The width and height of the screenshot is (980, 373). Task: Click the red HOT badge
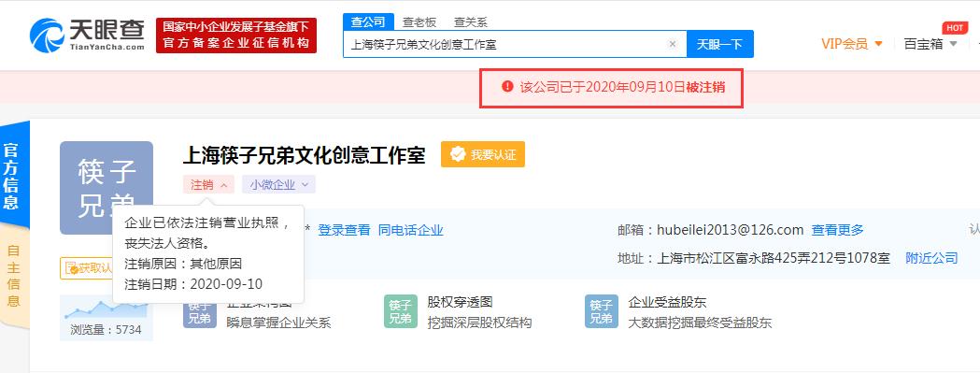click(955, 27)
